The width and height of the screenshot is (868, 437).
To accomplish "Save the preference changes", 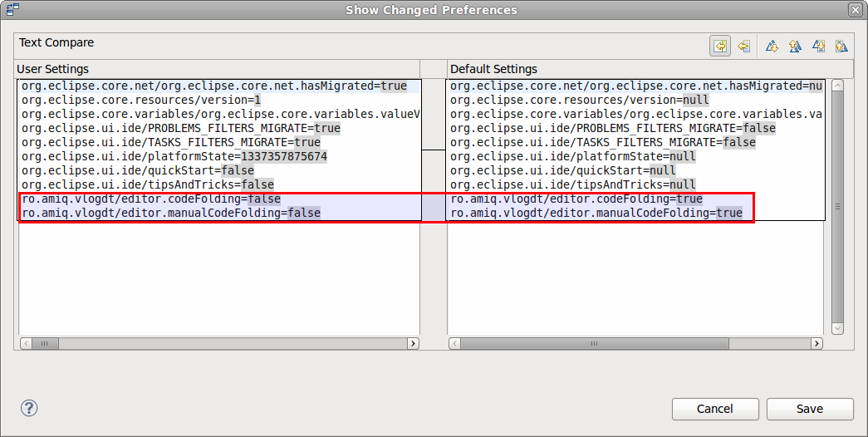I will coord(809,409).
